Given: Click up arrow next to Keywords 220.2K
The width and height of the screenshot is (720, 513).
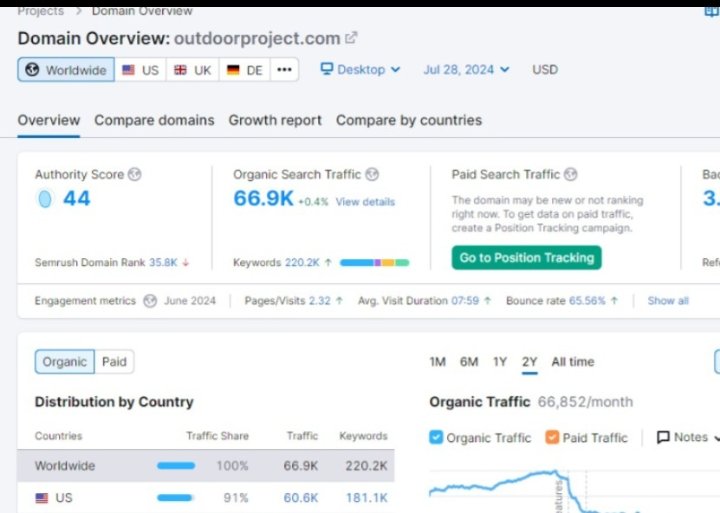Looking at the screenshot, I should pos(328,263).
